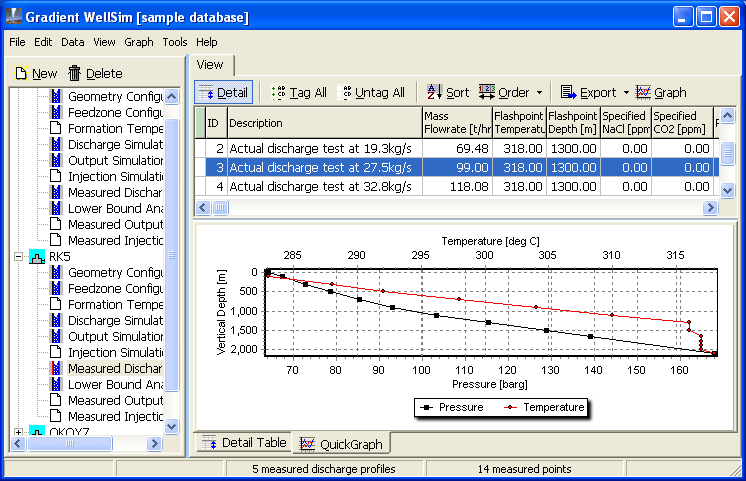Screen dimensions: 746x481
Task: Open the Export dropdown arrow
Action: (626, 93)
